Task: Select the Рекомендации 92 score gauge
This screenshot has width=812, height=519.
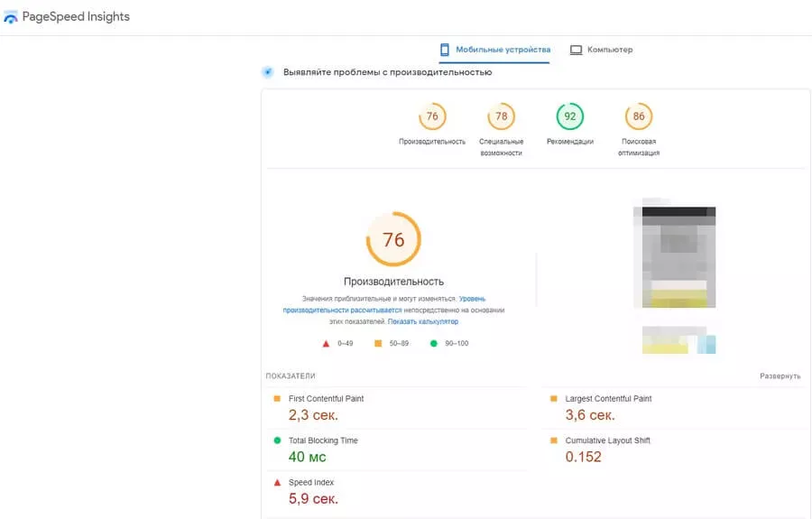Action: (x=569, y=116)
